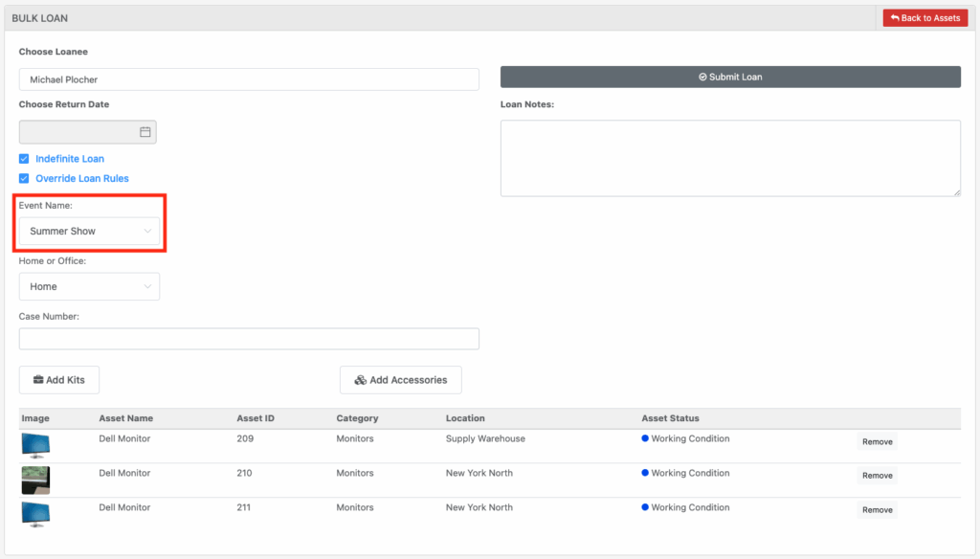
Task: Click the Asset ID column header
Action: pyautogui.click(x=256, y=418)
